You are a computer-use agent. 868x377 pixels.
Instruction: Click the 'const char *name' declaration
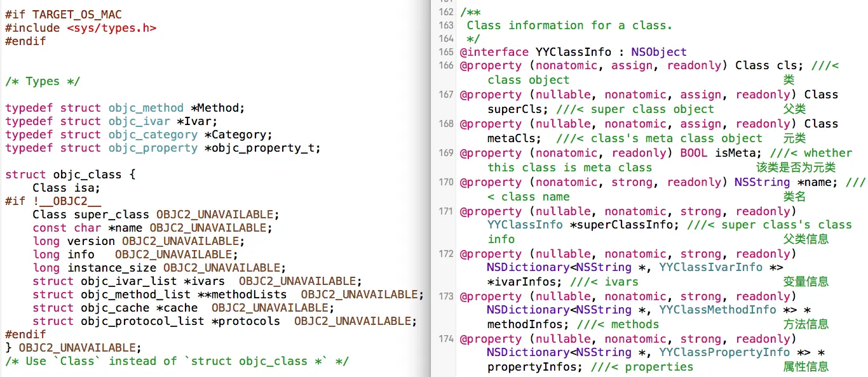[88, 228]
